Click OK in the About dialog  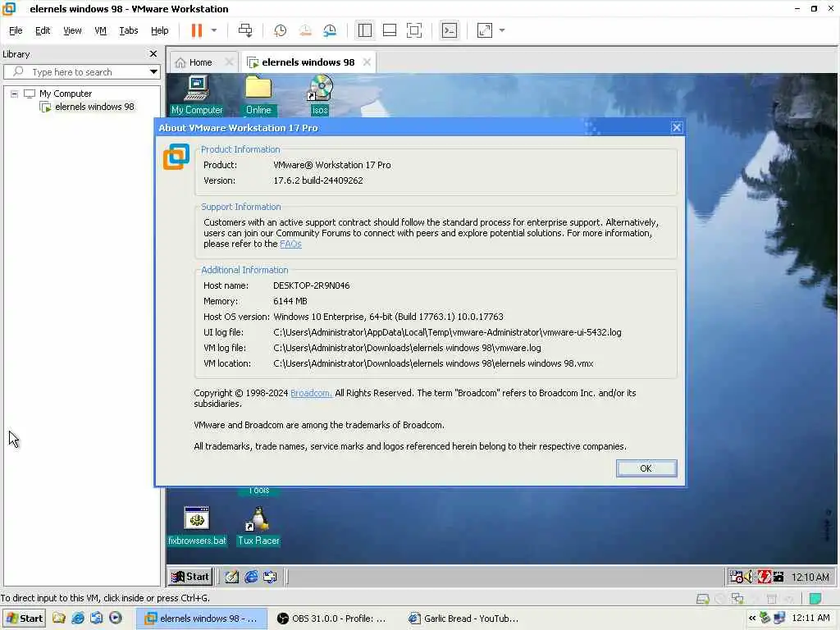pyautogui.click(x=646, y=468)
